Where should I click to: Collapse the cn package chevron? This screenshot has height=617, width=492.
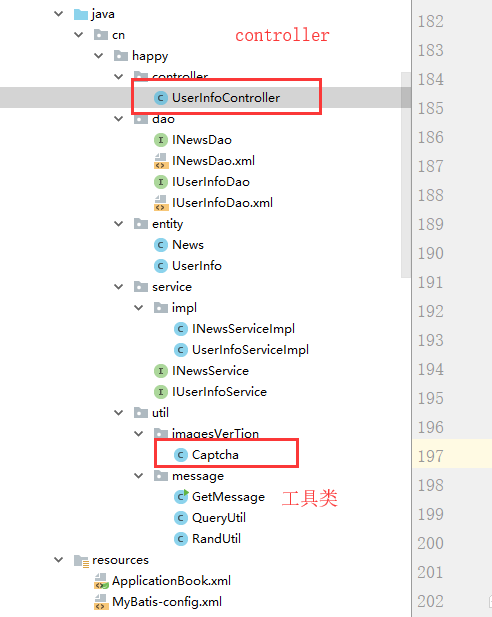[x=79, y=35]
